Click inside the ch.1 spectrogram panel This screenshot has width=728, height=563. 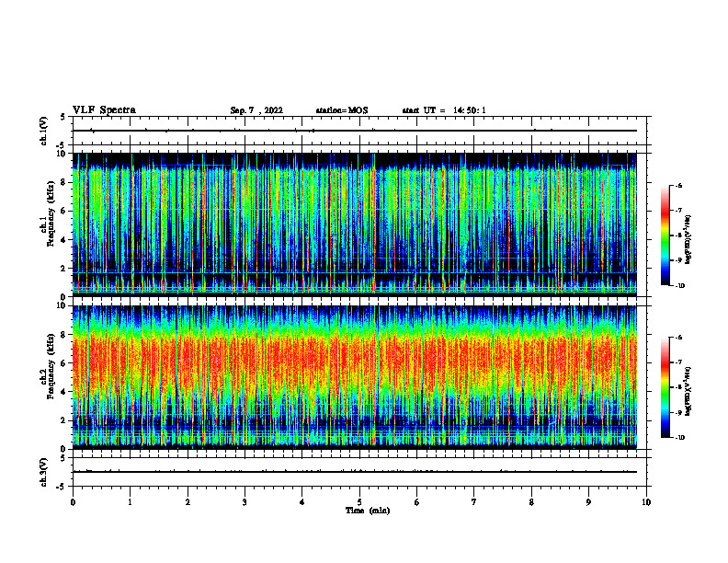[355, 224]
